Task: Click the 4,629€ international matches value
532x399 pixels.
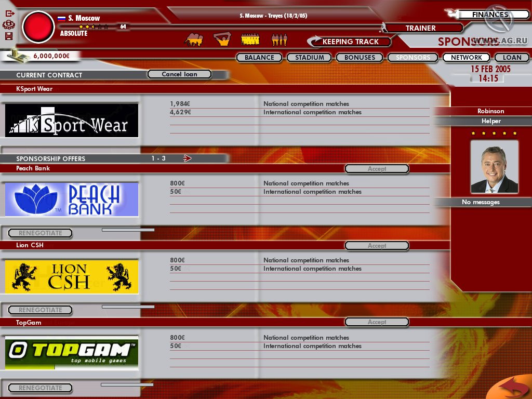Action: [x=180, y=112]
